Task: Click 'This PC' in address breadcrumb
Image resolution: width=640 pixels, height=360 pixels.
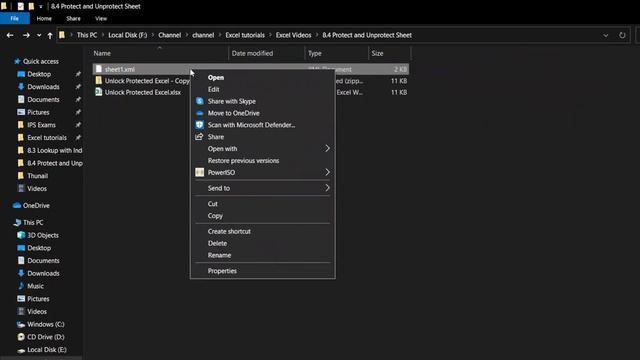Action: pos(87,35)
